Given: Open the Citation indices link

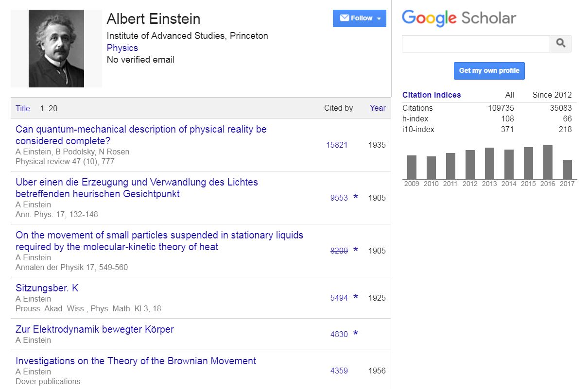Looking at the screenshot, I should click(432, 95).
